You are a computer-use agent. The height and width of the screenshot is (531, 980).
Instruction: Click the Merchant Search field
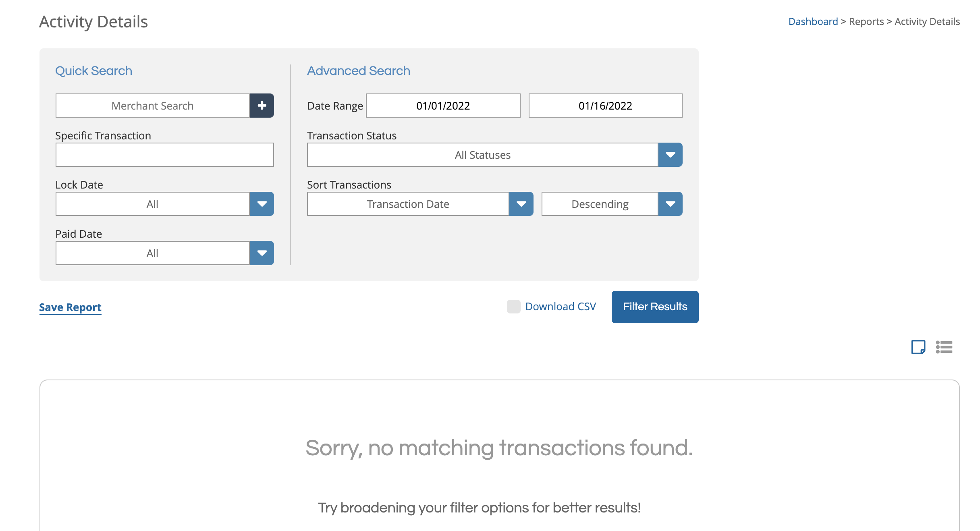pos(152,106)
